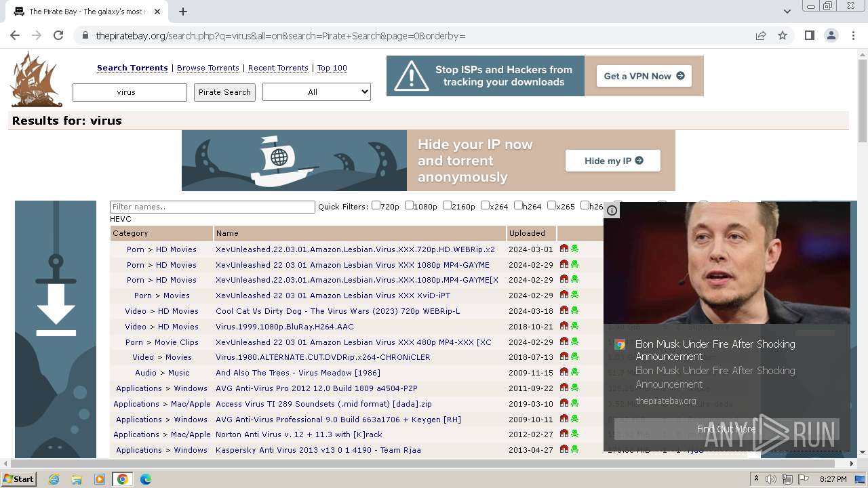Open the Norton Anti Virus v. 12 torrent link
Screen dimensions: 868x488
299,434
